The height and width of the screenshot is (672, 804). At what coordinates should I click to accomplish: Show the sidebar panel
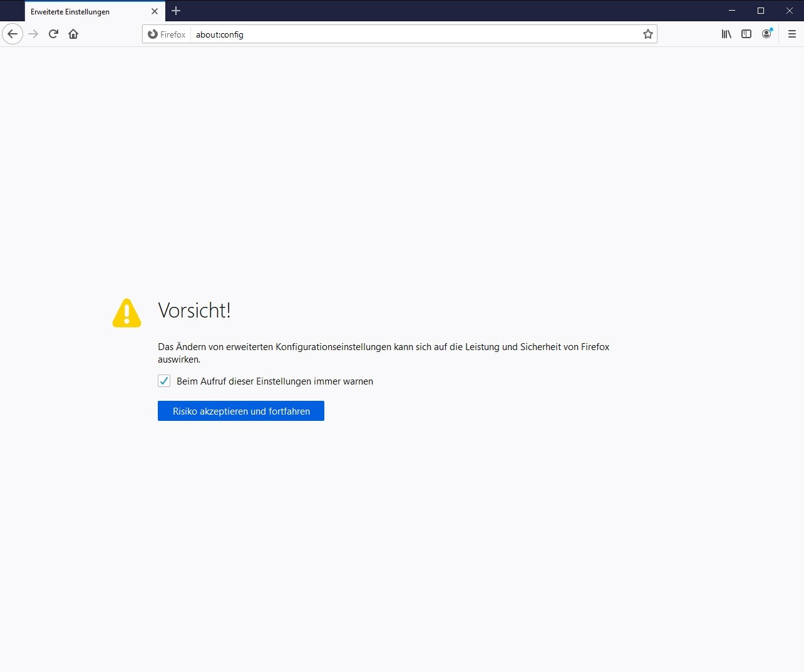point(746,34)
